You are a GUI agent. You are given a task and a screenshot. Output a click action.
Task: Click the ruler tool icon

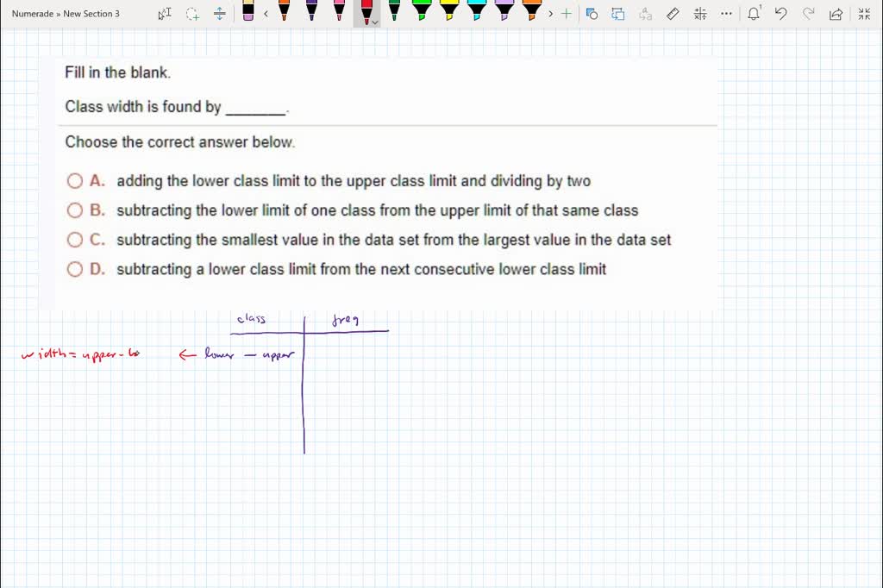tap(673, 14)
